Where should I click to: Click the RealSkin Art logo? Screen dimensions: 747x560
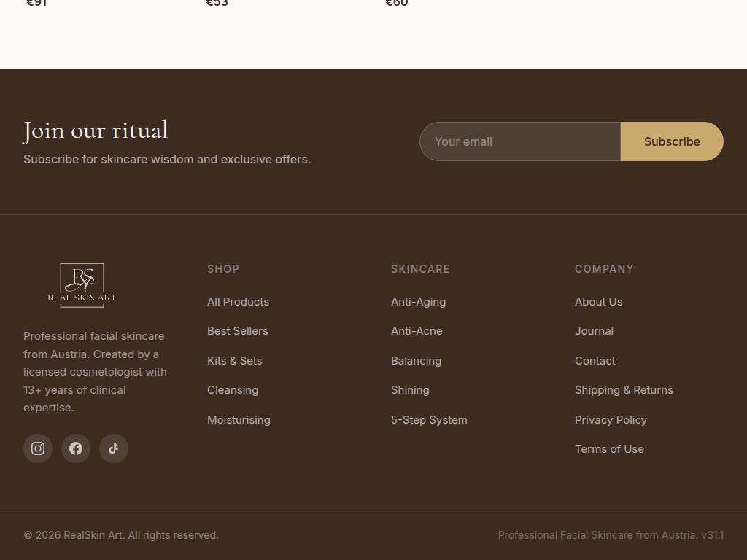81,284
